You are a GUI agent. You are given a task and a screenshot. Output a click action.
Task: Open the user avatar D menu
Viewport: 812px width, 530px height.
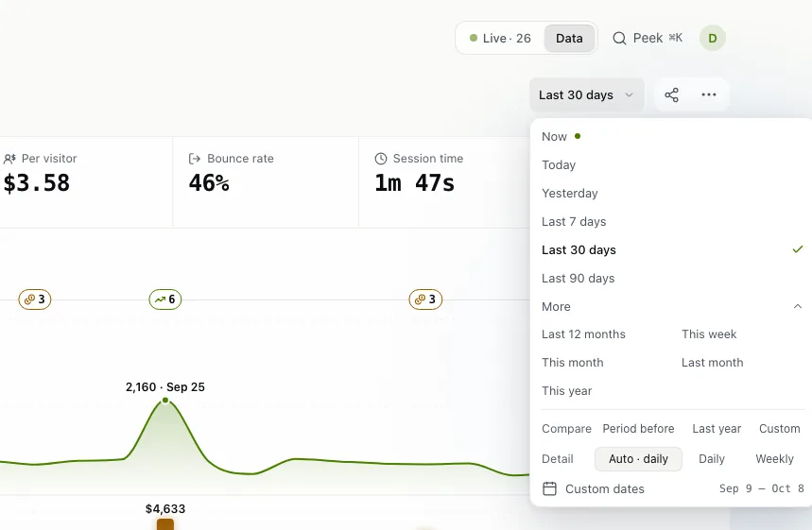(x=713, y=39)
